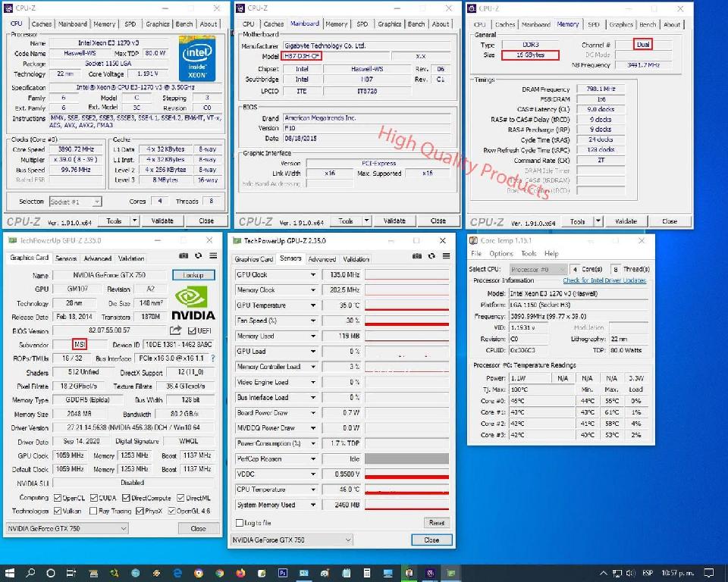
Task: Click the refresh icon in GPU-Z Sensors window
Action: [431, 256]
